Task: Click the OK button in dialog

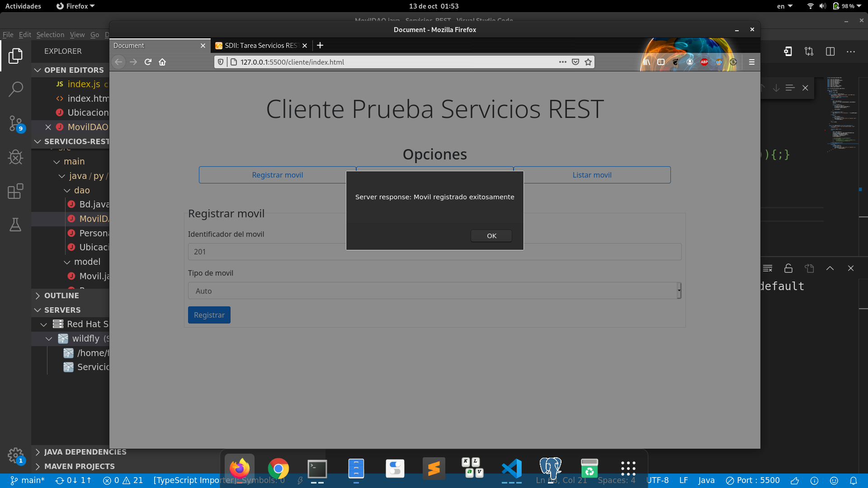Action: point(492,236)
